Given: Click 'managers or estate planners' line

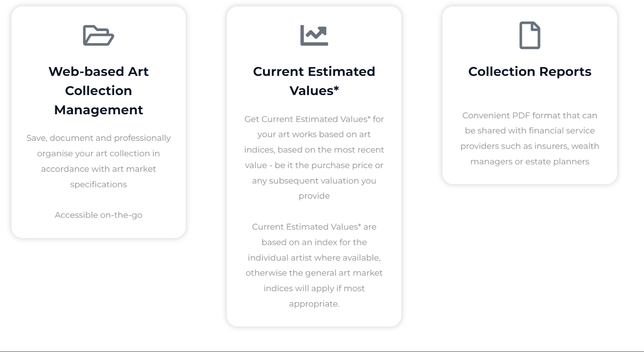Looking at the screenshot, I should (x=530, y=161).
